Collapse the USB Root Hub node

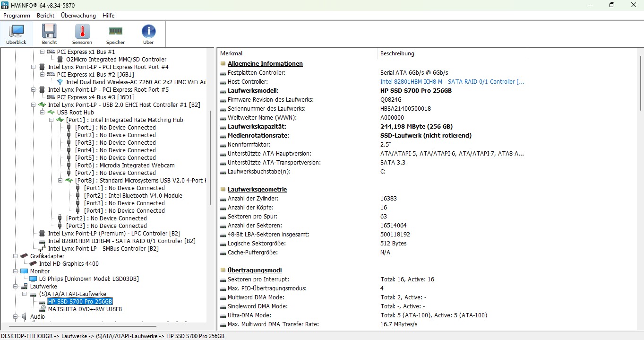pyautogui.click(x=43, y=113)
